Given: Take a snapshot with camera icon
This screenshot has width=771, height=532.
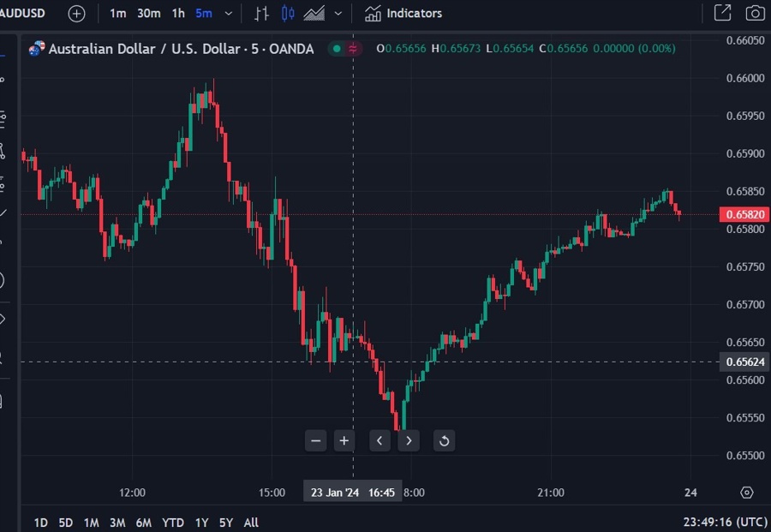Looking at the screenshot, I should pos(755,13).
